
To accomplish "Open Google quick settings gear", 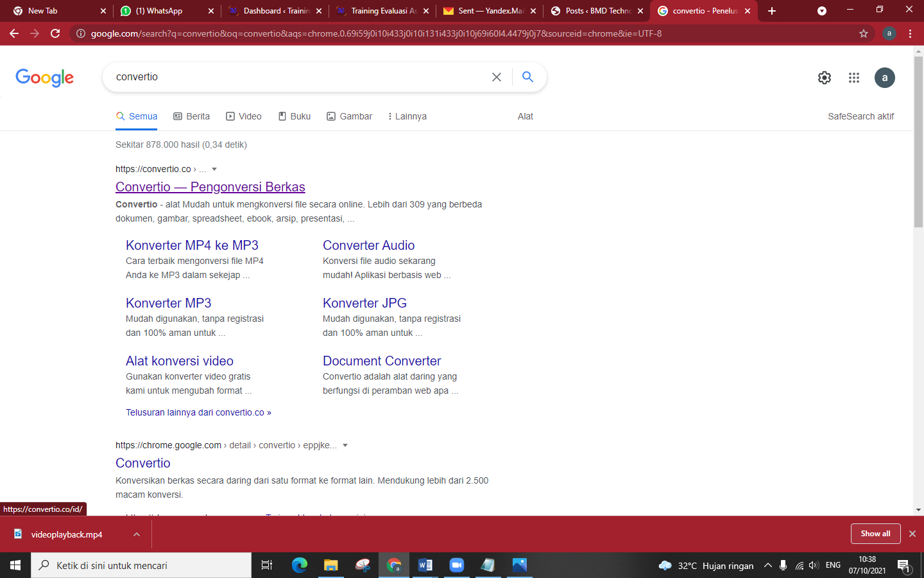I will 825,78.
